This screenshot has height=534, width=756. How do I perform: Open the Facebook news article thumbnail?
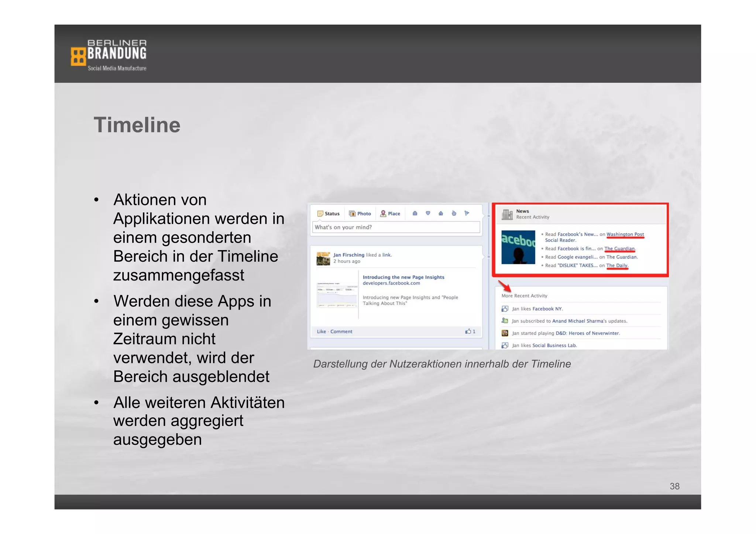tap(518, 247)
